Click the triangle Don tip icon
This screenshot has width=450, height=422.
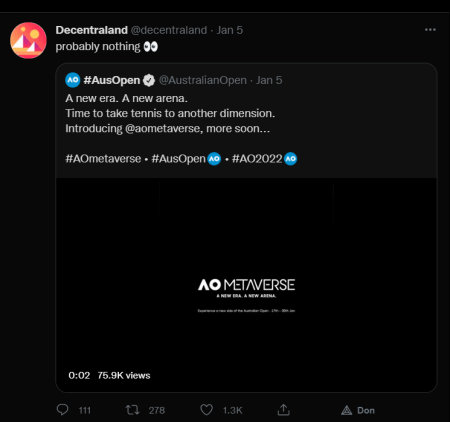coord(346,410)
